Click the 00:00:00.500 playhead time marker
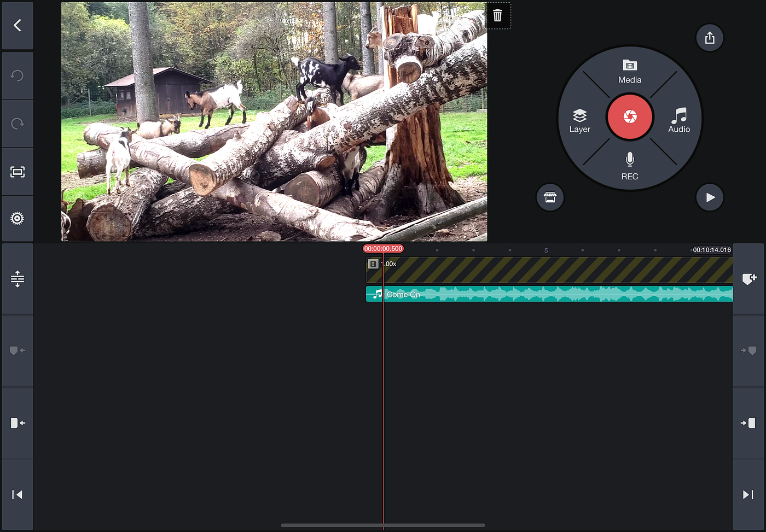This screenshot has height=532, width=766. click(x=384, y=249)
